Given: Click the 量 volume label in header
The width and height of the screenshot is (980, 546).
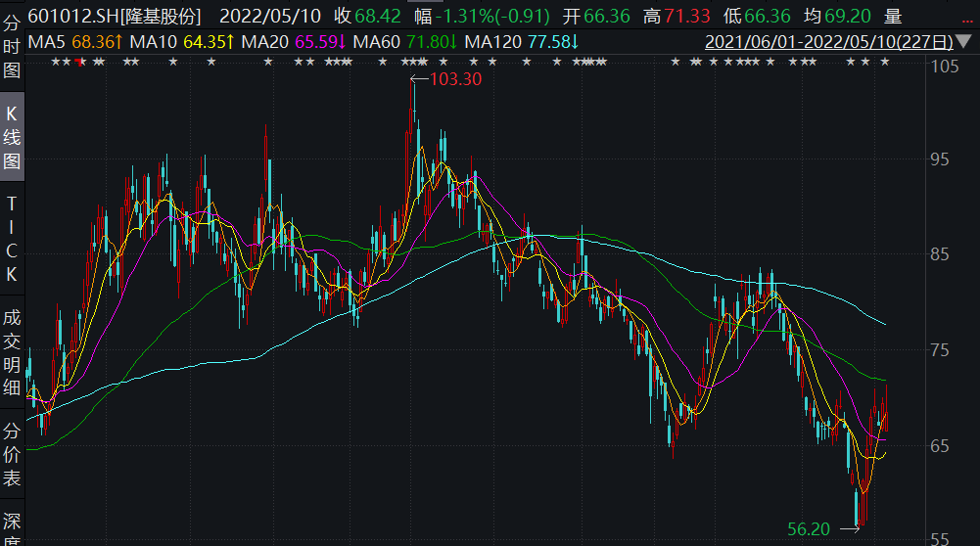Looking at the screenshot, I should coord(892,16).
